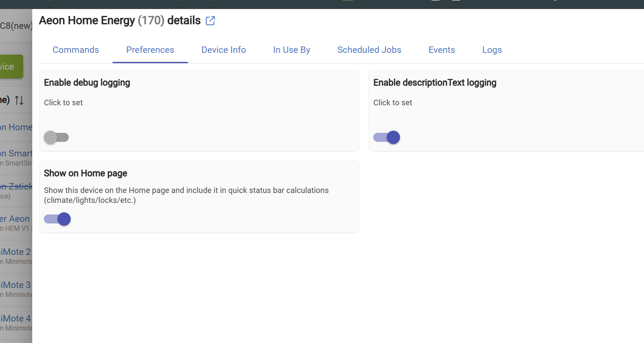Click the green add device button
The height and width of the screenshot is (343, 644).
click(12, 67)
